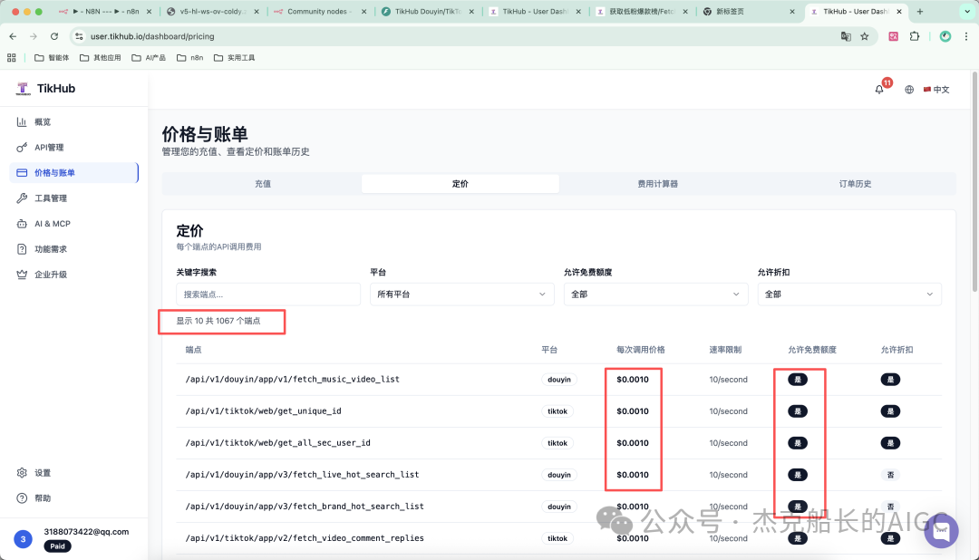Open the notification bell with 11 alerts

tap(879, 90)
